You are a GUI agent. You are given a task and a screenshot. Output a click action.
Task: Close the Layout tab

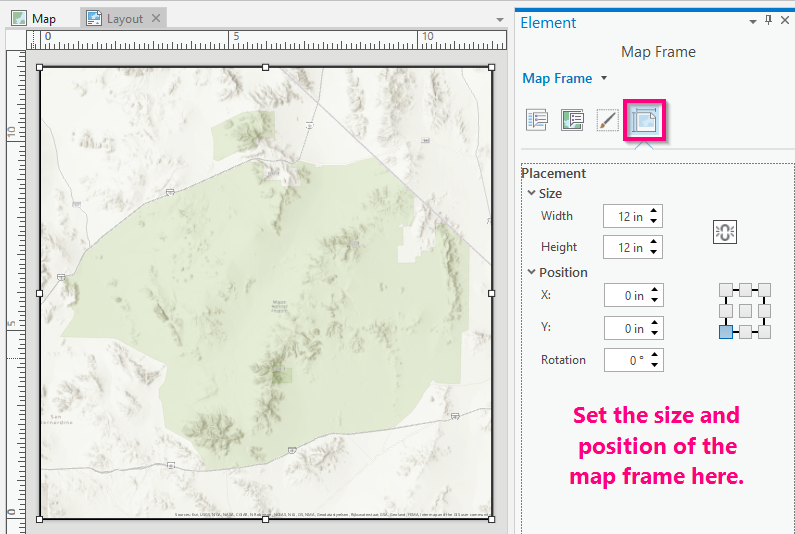(x=156, y=18)
